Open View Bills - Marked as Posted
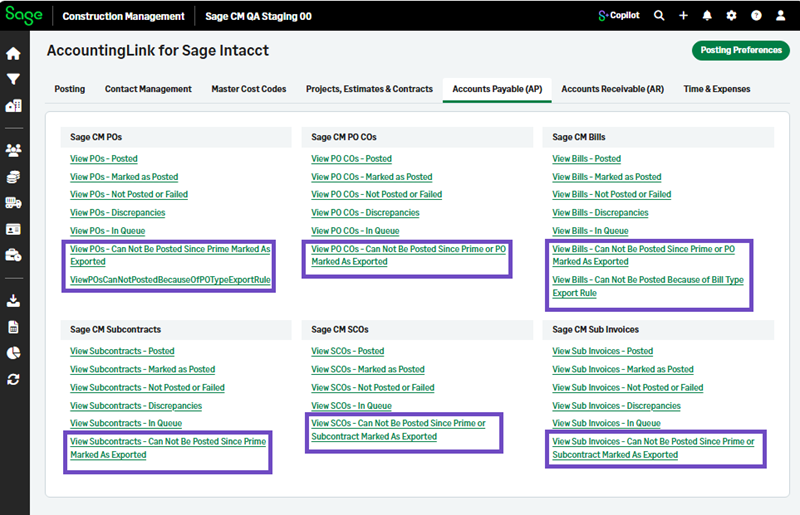Viewport: 800px width, 515px height. pyautogui.click(x=607, y=177)
